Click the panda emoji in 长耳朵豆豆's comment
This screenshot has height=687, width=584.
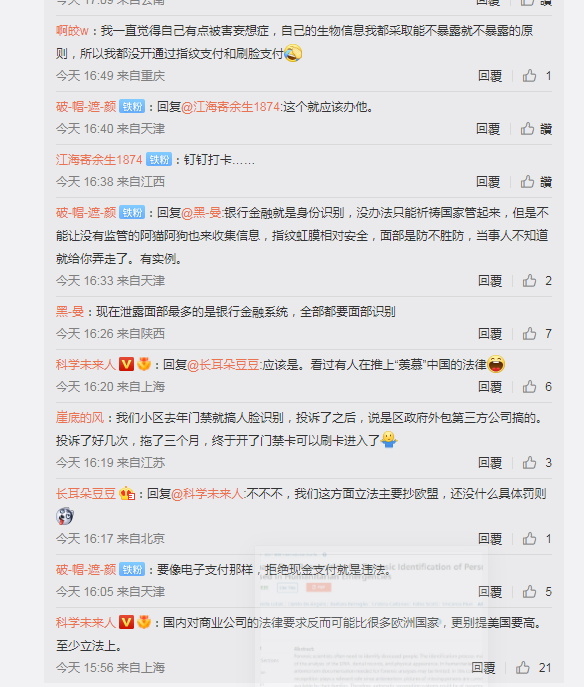coord(65,516)
